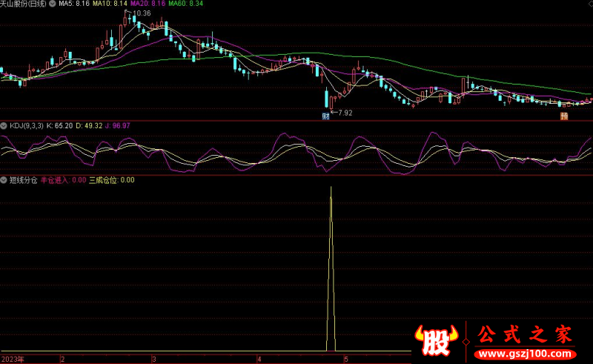The height and width of the screenshot is (364, 593).
Task: Open the 短线分仓 indicator dropdown arrow
Action: [4, 180]
